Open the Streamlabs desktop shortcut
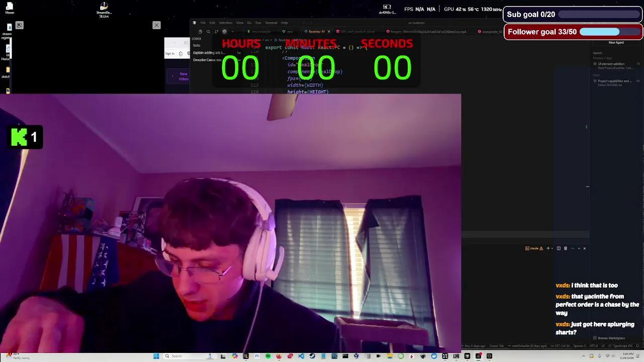 tap(104, 10)
